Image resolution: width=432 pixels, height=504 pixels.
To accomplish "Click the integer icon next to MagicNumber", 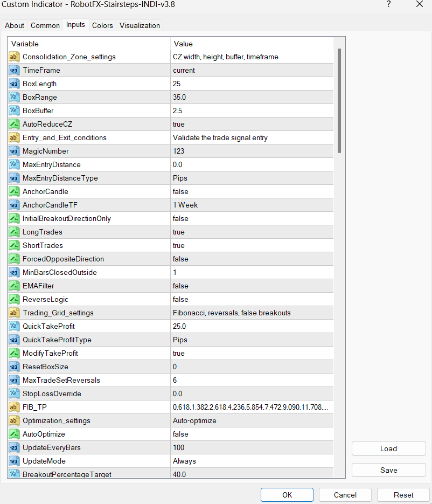I will click(14, 151).
